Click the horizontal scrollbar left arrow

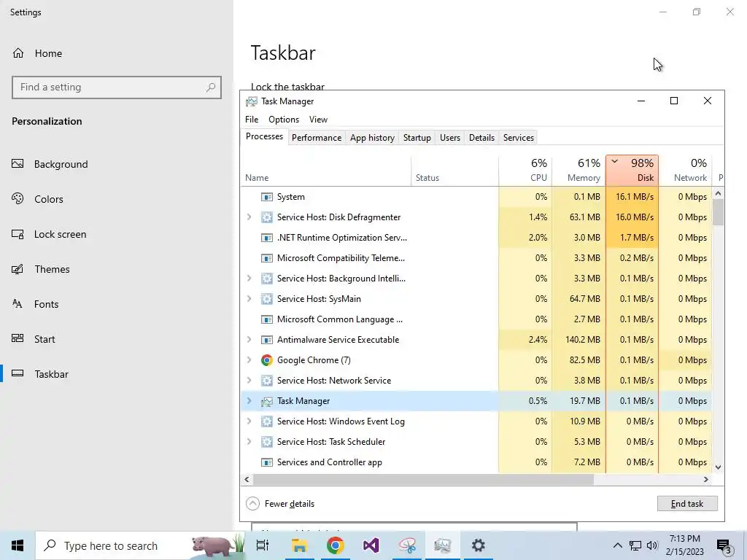(x=247, y=480)
